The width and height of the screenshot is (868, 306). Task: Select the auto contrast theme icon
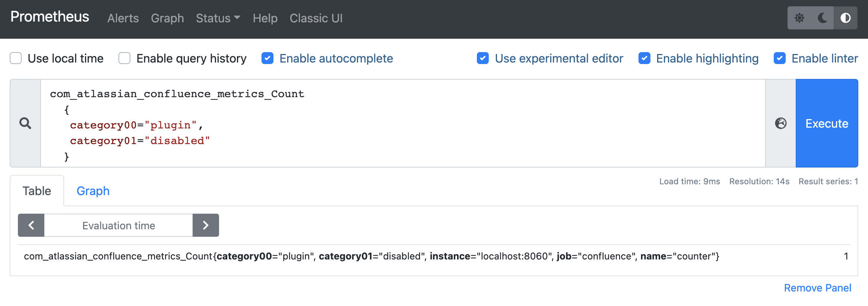pyautogui.click(x=845, y=18)
